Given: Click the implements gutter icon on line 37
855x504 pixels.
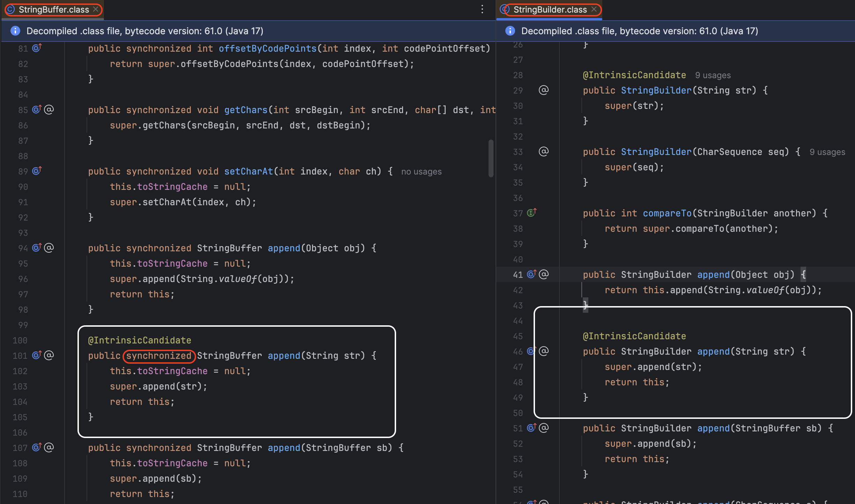Looking at the screenshot, I should click(531, 213).
